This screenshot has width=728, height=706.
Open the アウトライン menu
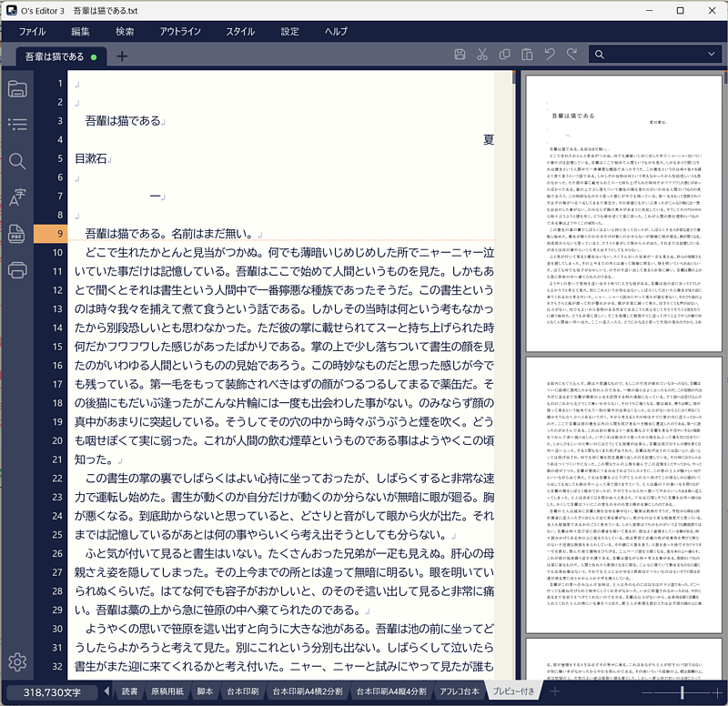180,32
